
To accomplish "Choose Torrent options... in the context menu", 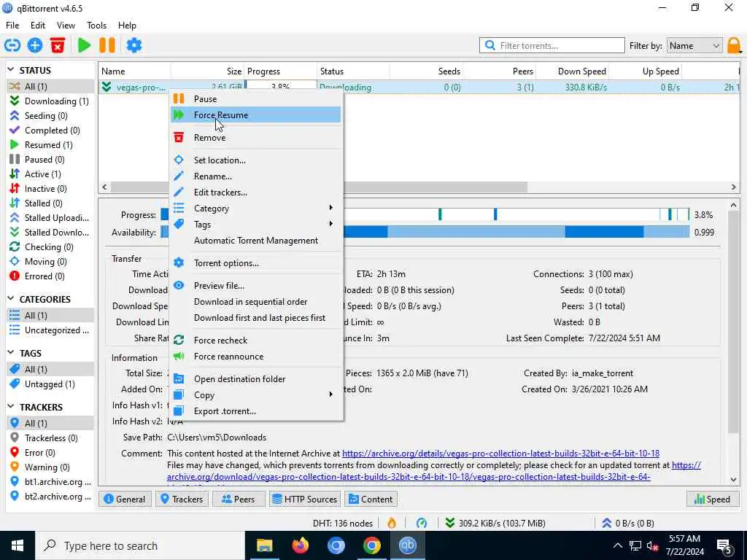I will (256, 262).
